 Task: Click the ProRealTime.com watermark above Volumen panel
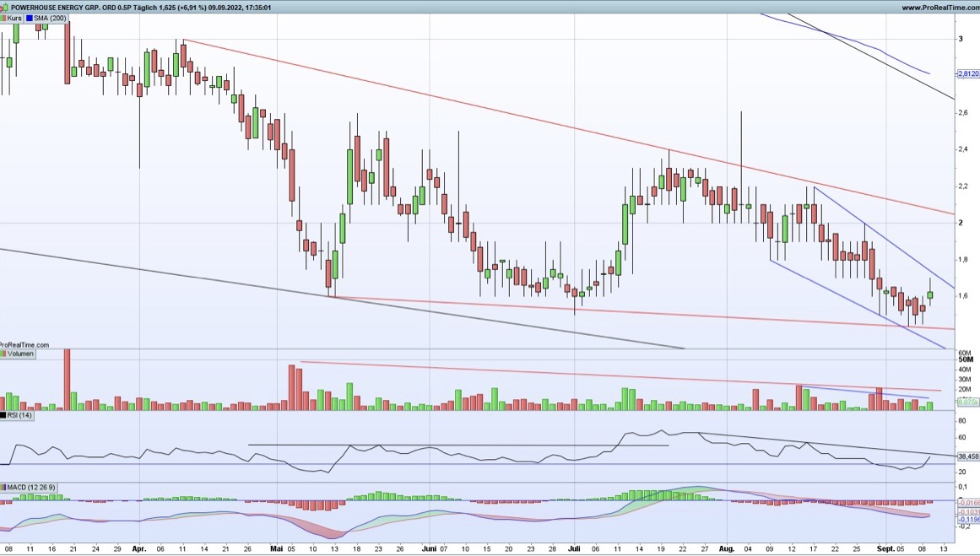point(24,344)
